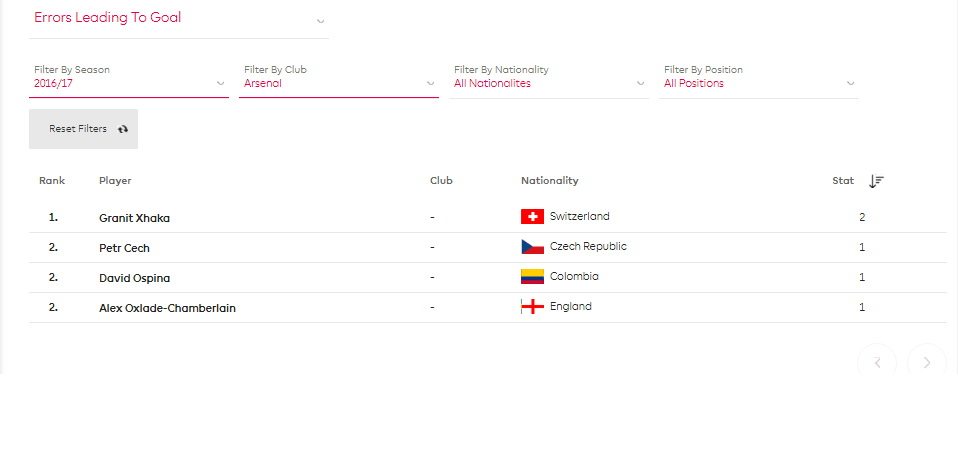Viewport: 958px width, 473px height.
Task: Click the Stat column header
Action: pos(843,181)
